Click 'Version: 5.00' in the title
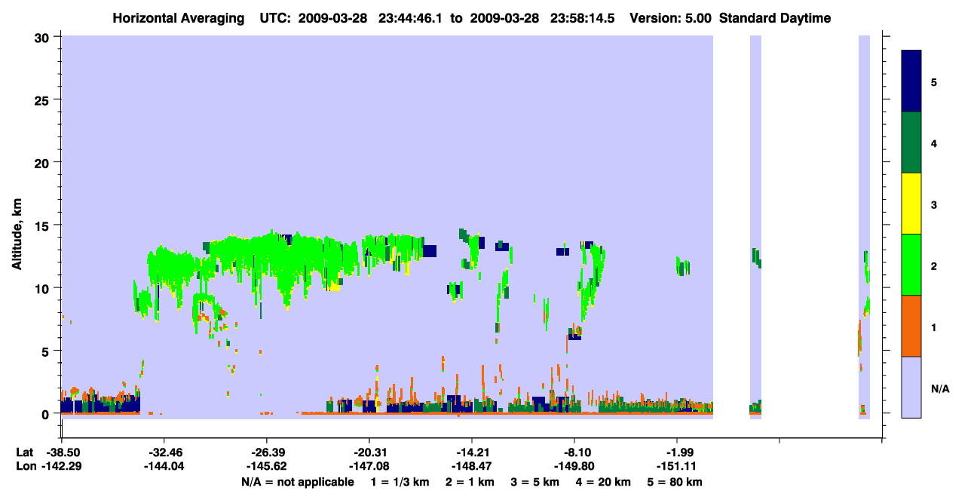The height and width of the screenshot is (503, 980). (670, 18)
